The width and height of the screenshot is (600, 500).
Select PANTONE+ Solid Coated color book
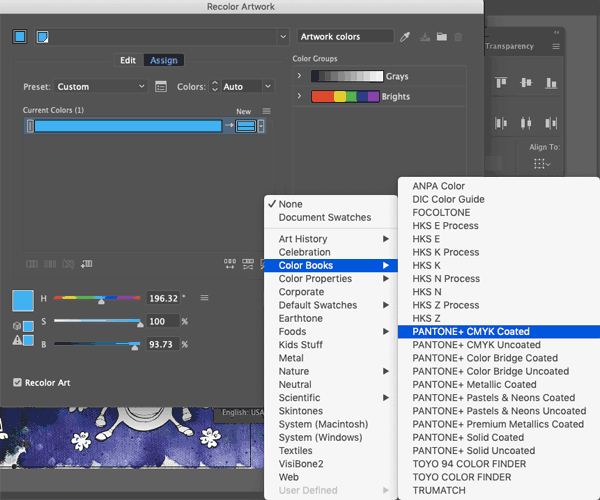coord(499,438)
